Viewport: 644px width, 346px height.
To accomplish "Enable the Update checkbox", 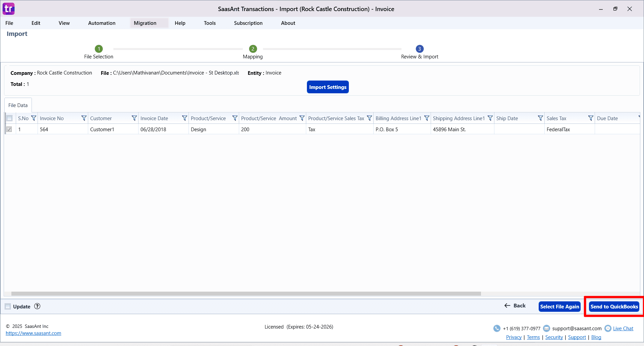I will click(x=8, y=306).
